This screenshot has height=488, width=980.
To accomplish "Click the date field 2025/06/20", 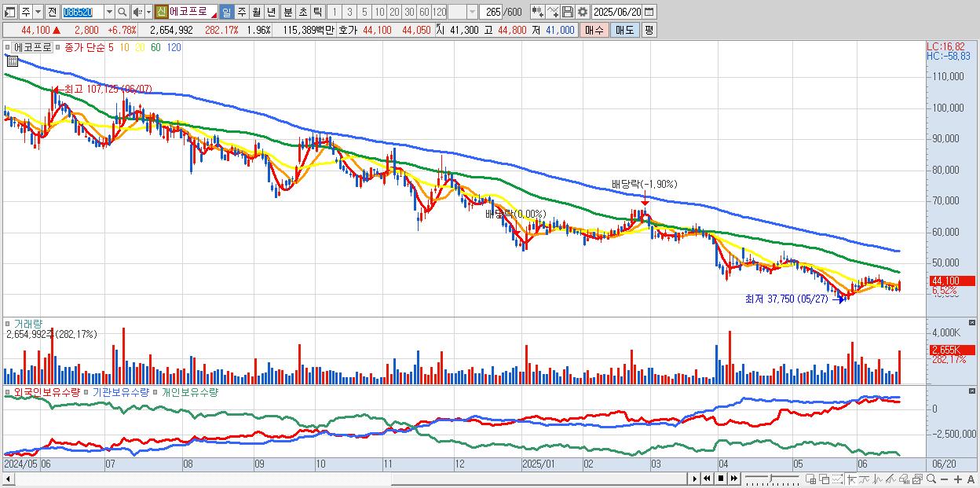I will [616, 12].
